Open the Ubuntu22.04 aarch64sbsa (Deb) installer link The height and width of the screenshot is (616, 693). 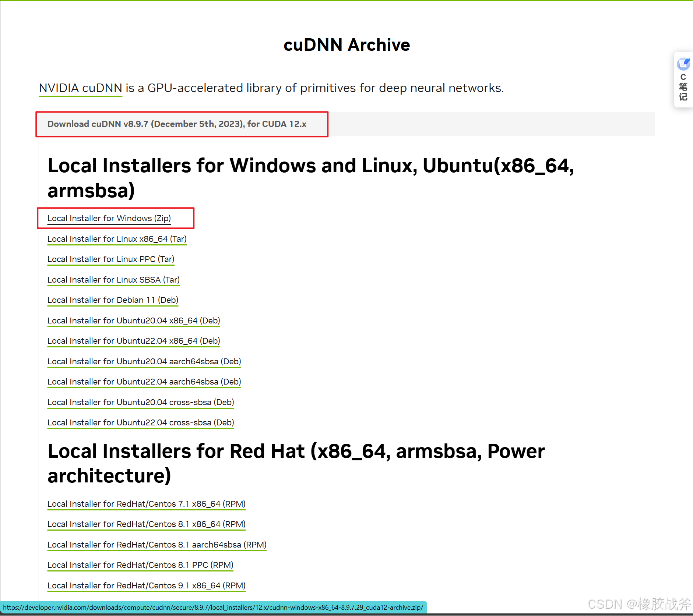[144, 382]
